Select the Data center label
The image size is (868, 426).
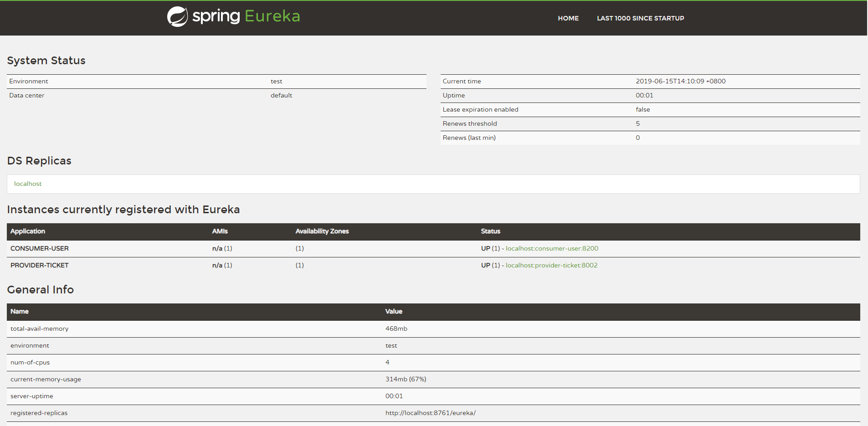coord(27,95)
